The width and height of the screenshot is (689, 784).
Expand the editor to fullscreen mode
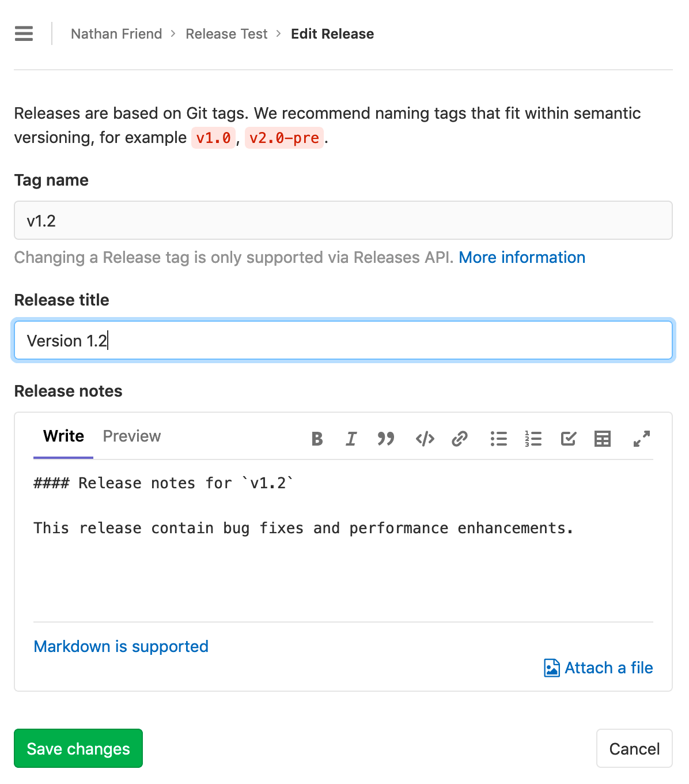(641, 439)
